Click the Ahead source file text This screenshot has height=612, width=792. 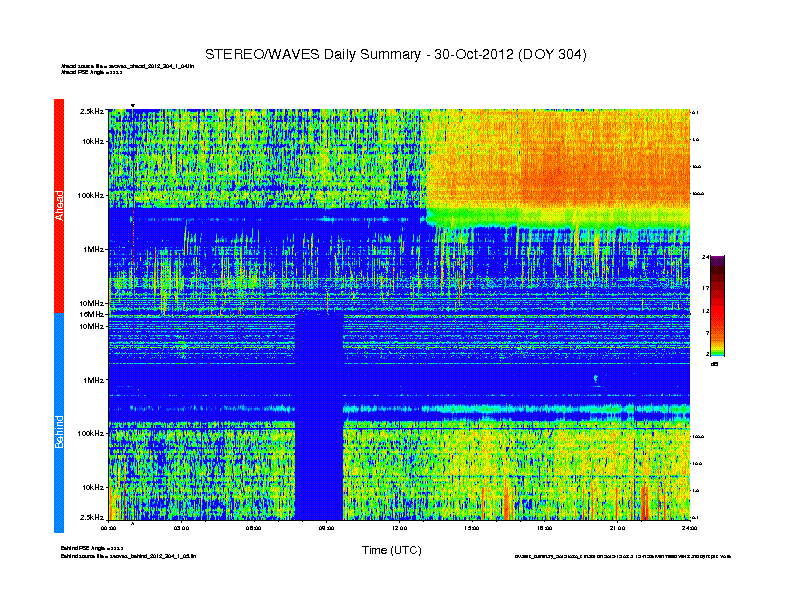pyautogui.click(x=128, y=66)
